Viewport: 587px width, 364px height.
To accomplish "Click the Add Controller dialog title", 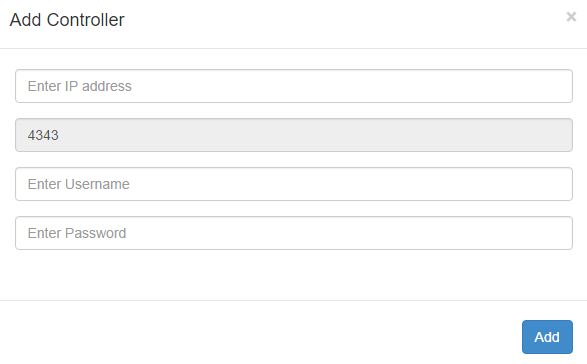I will pyautogui.click(x=67, y=20).
